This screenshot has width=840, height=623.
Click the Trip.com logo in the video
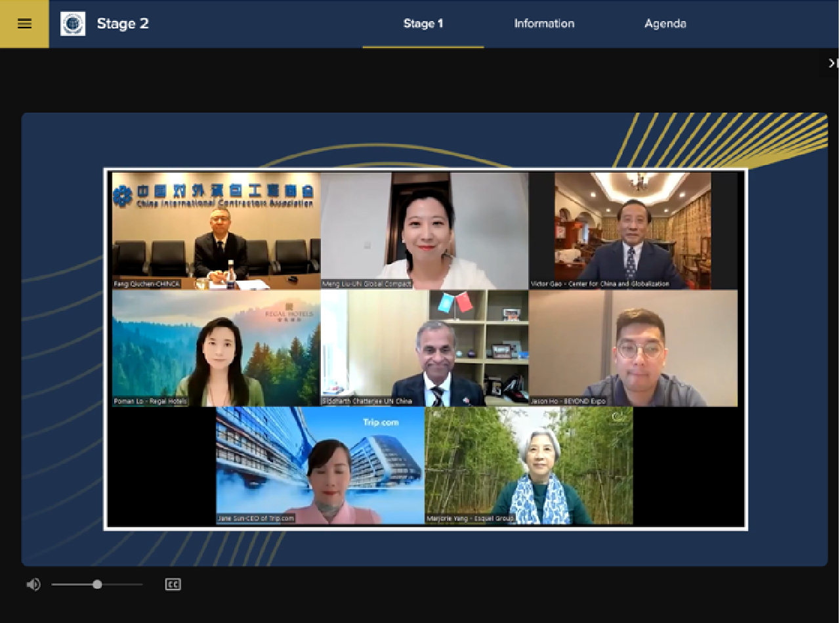(x=381, y=422)
